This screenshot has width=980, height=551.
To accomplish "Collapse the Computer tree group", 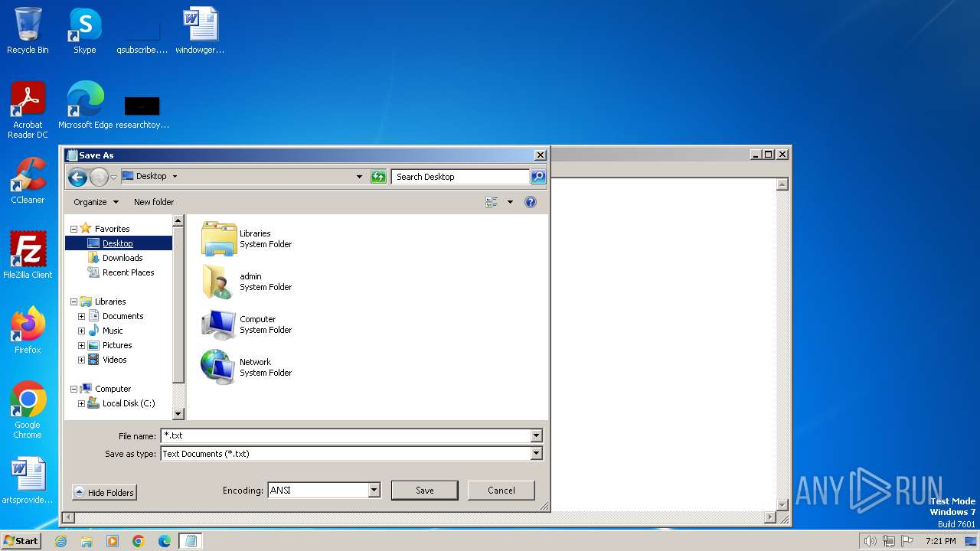I will point(74,389).
